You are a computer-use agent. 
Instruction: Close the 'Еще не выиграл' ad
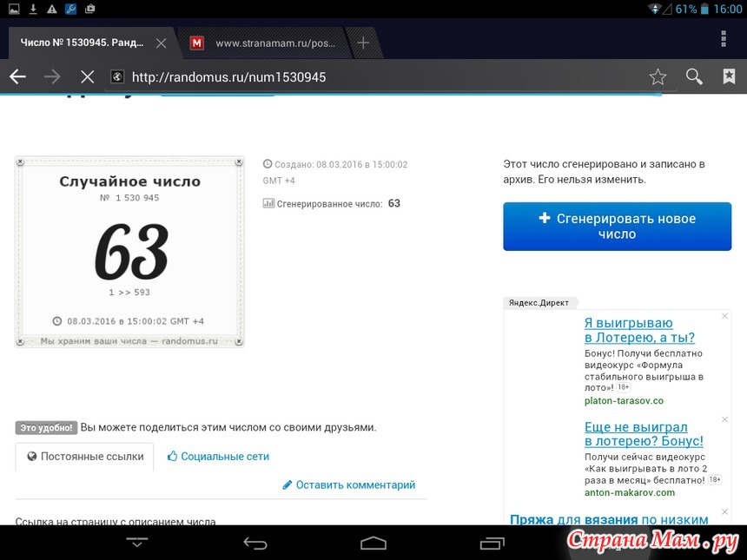724,419
